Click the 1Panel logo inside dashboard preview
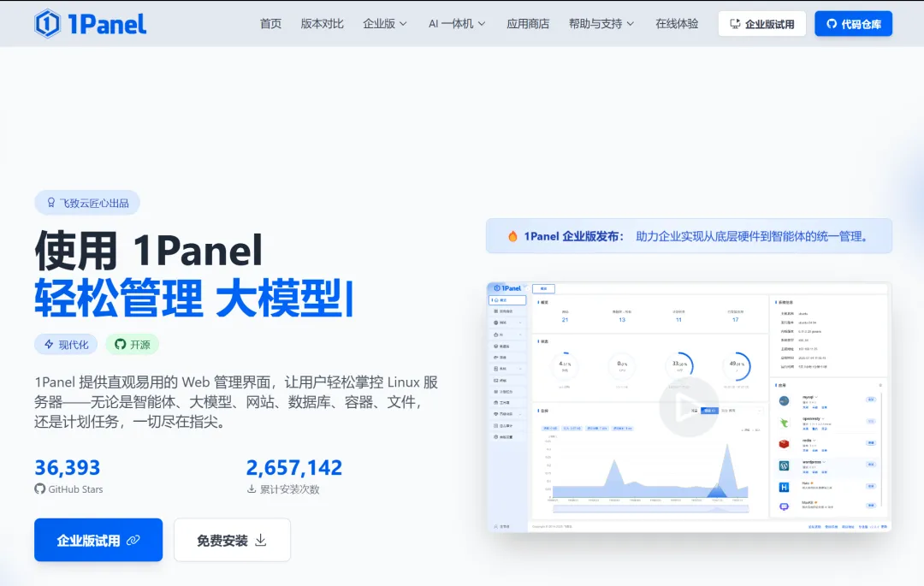Image resolution: width=924 pixels, height=586 pixels. click(x=507, y=288)
